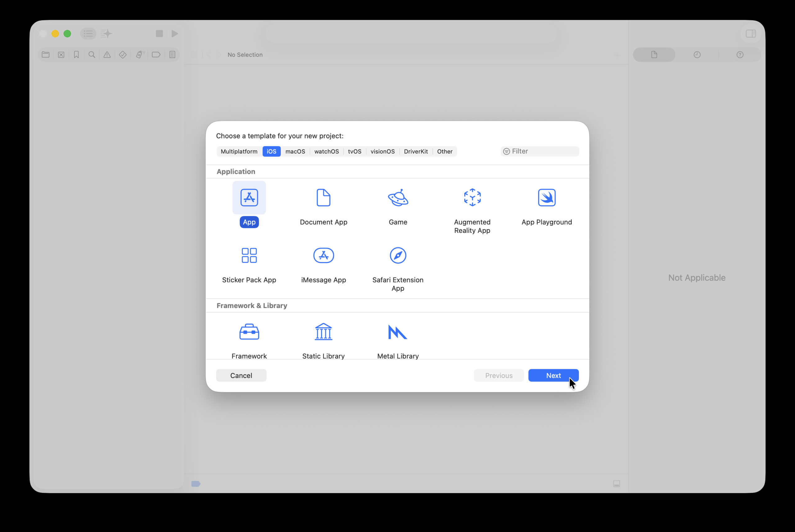
Task: Click the Application section header
Action: (236, 171)
